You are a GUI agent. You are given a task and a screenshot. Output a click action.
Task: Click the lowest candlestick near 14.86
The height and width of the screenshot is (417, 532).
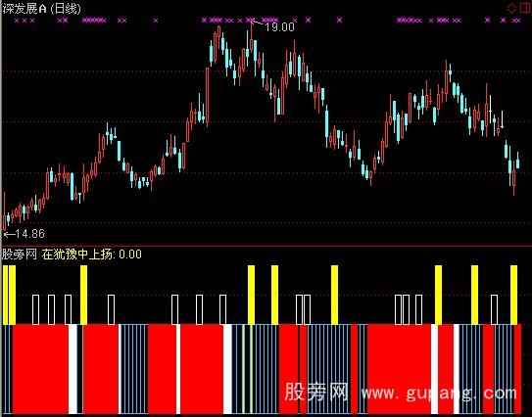tap(5, 211)
